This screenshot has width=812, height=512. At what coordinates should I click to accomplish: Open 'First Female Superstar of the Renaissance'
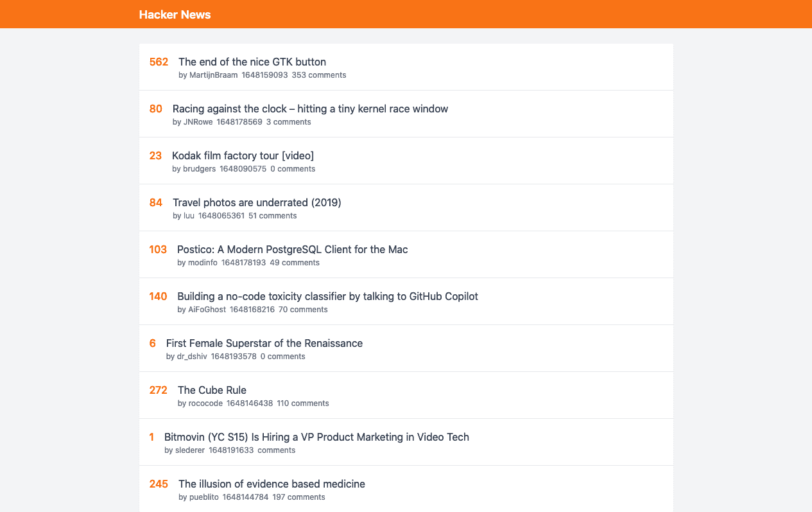(264, 343)
